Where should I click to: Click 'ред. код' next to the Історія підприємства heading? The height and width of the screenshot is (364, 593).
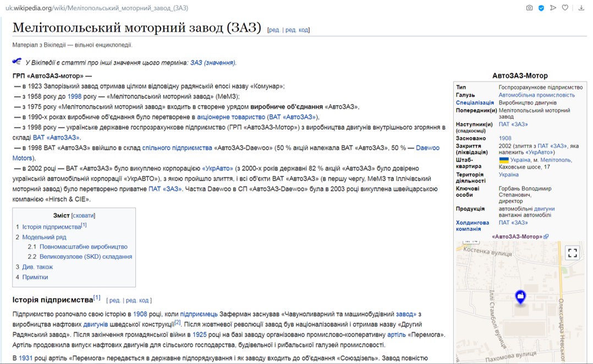pyautogui.click(x=138, y=301)
